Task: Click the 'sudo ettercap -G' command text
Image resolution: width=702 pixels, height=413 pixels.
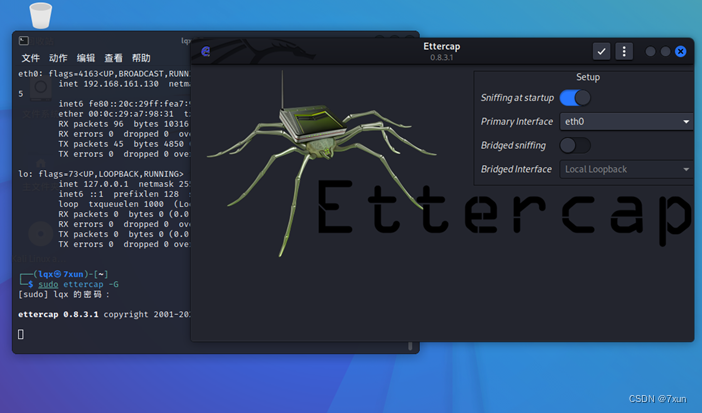Action: [x=78, y=284]
